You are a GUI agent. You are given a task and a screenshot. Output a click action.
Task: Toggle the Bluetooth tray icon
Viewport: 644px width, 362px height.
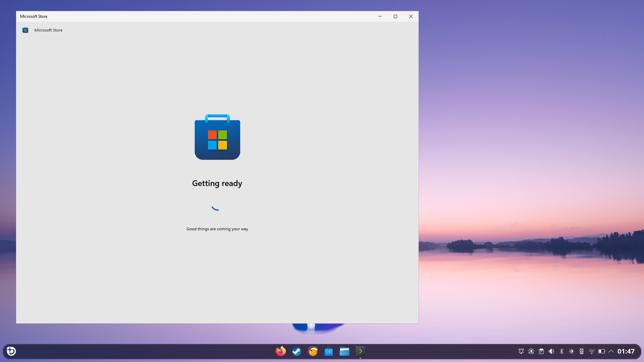click(x=561, y=351)
